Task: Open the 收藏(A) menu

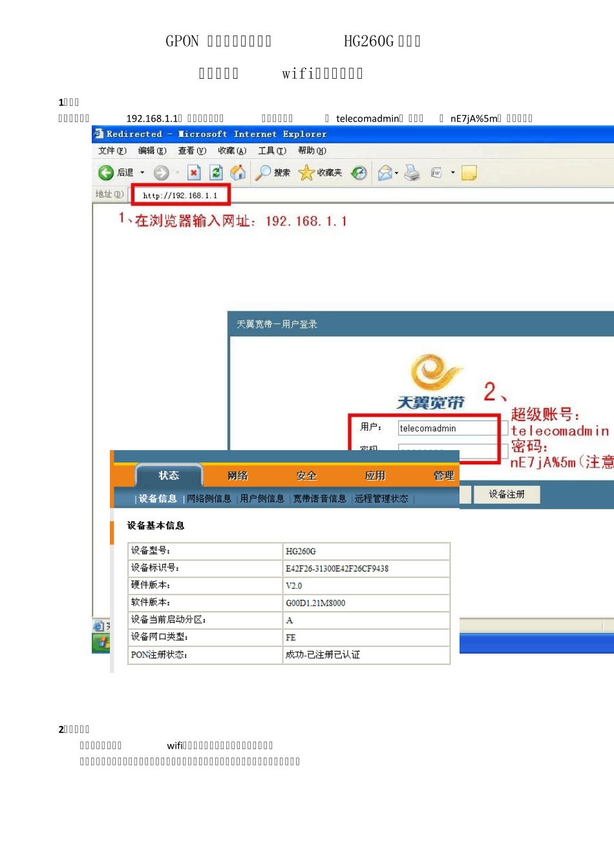Action: click(232, 150)
